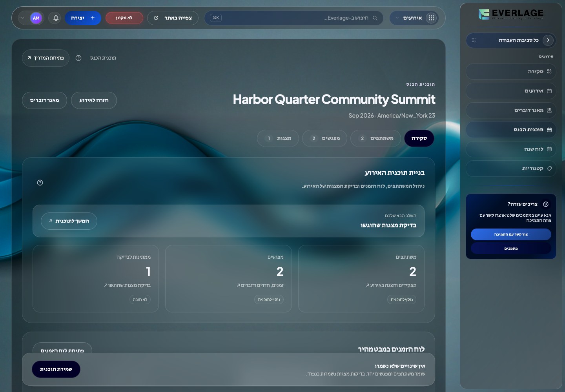Expand the chevron beside the AM avatar
565x392 pixels.
point(23,18)
